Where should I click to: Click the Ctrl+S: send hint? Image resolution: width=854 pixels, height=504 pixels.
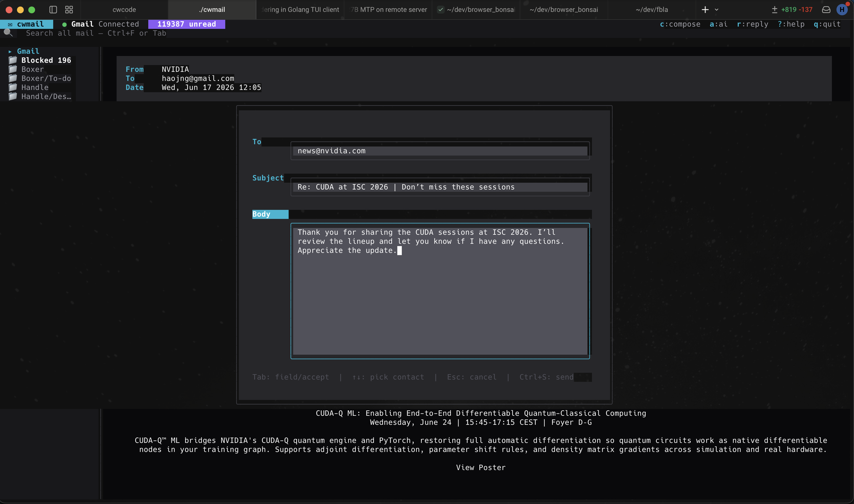tap(546, 377)
